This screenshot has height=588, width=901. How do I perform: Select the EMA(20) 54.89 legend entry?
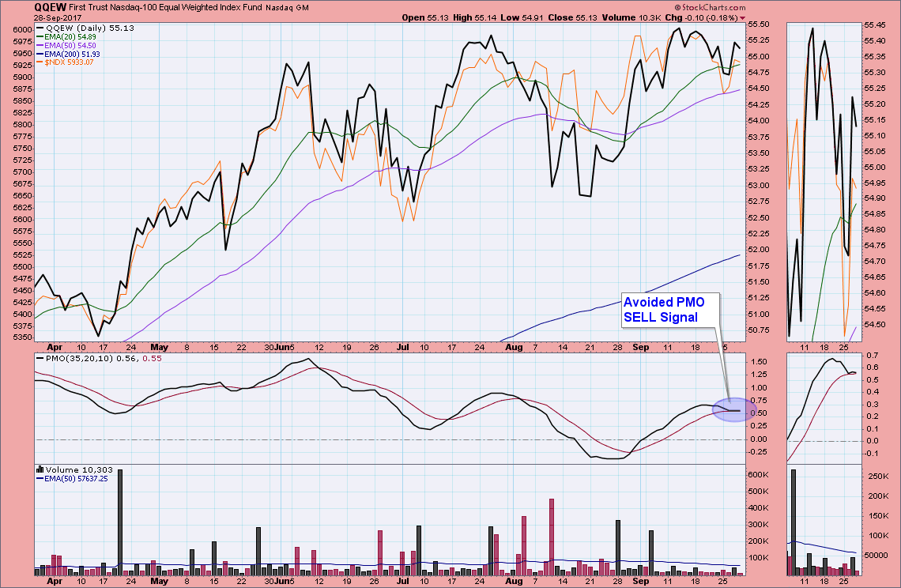(x=66, y=37)
